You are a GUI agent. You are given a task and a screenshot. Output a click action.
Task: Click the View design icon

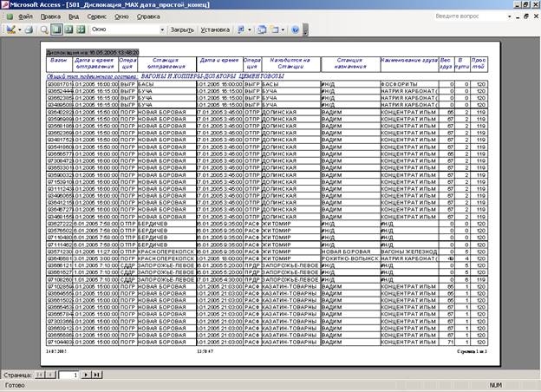pos(10,29)
